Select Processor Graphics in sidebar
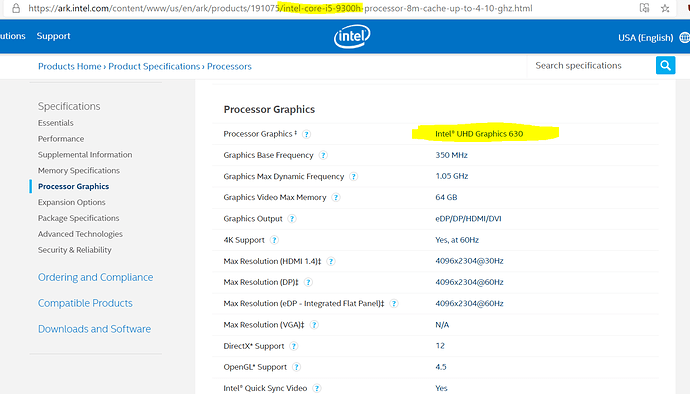This screenshot has height=394, width=690. pos(73,186)
